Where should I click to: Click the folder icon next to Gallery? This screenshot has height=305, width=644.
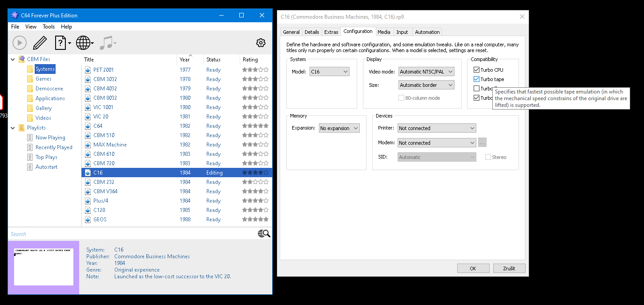click(x=30, y=108)
